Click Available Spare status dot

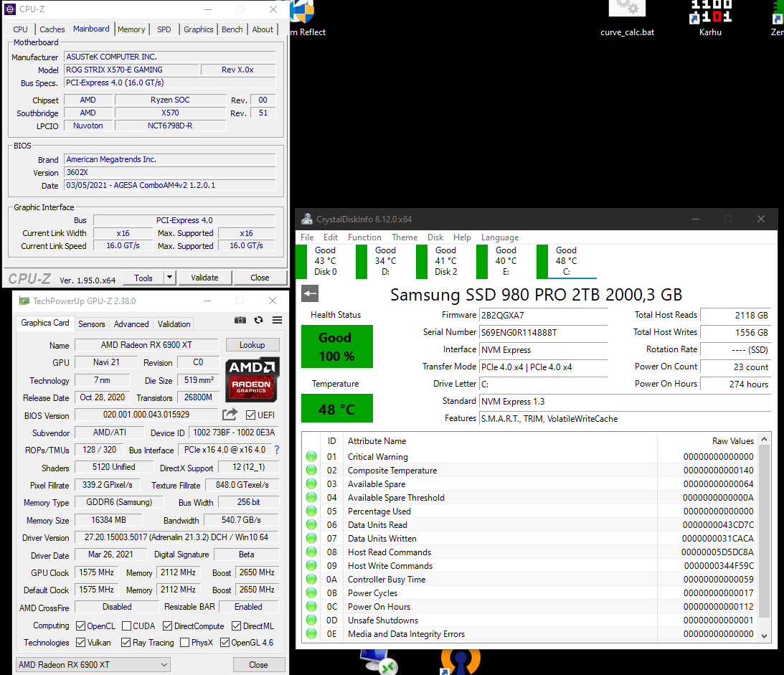tap(311, 483)
